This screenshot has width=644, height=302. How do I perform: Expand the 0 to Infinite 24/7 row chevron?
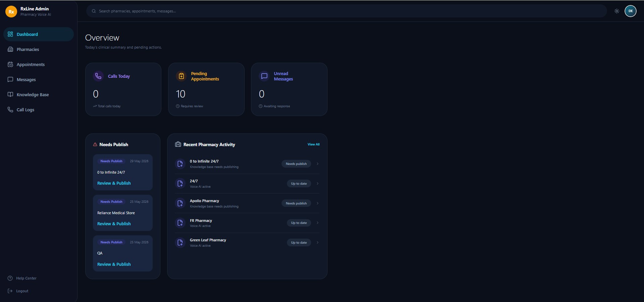pyautogui.click(x=317, y=164)
